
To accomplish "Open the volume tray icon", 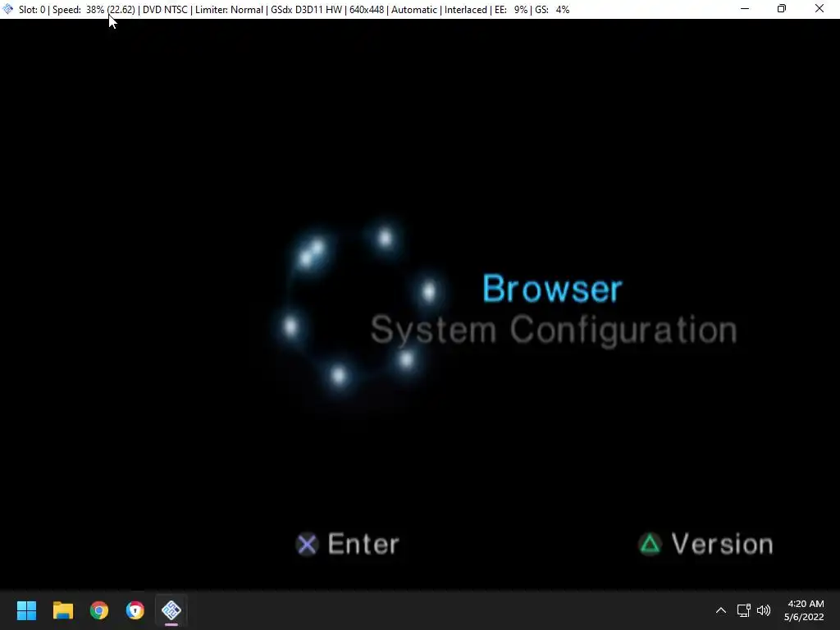I will [x=764, y=610].
